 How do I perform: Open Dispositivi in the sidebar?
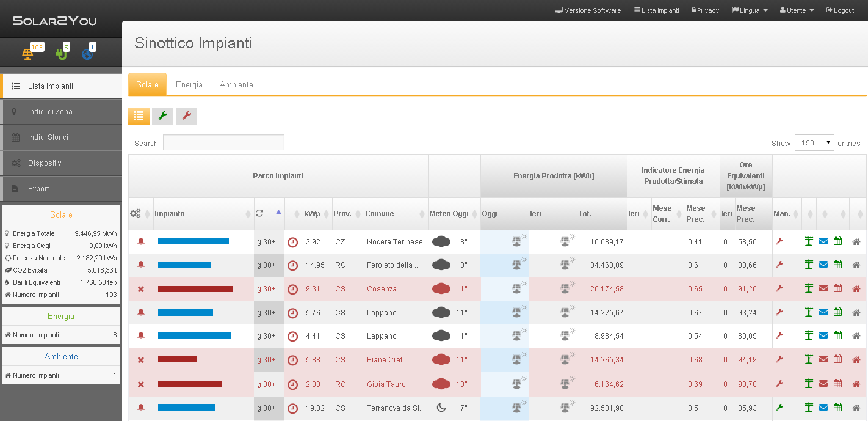[x=61, y=163]
